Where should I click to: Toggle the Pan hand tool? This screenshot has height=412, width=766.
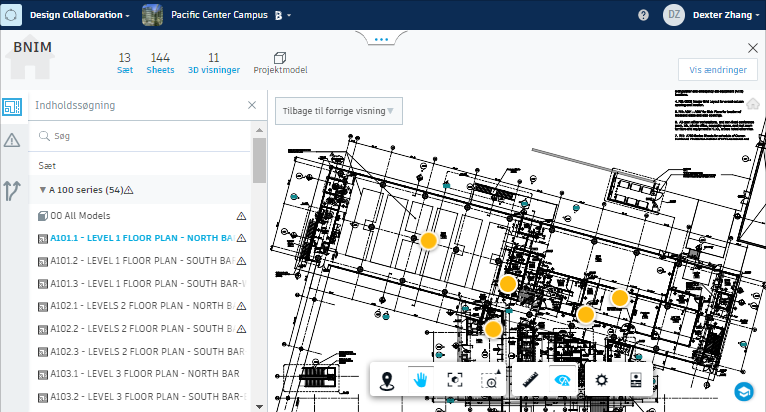click(420, 380)
